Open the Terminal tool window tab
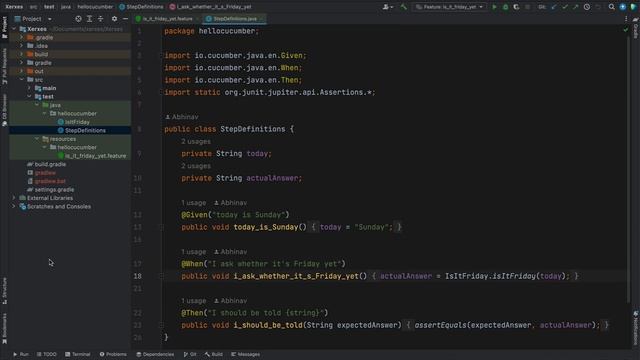Viewport: 640px width, 360px height. [78, 354]
